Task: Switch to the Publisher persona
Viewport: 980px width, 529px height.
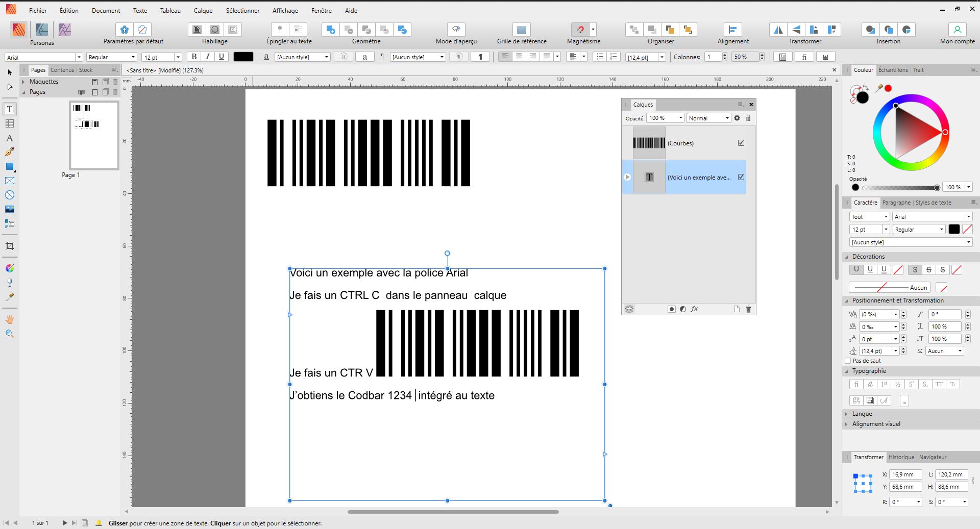Action: coord(19,30)
